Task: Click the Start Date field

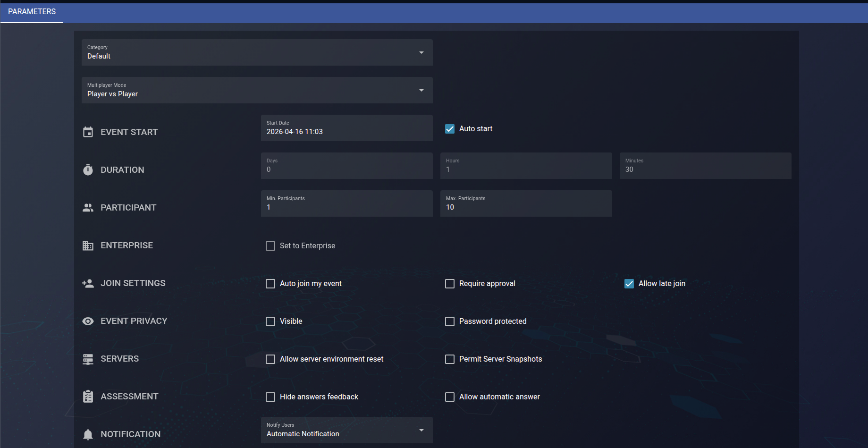Action: [347, 128]
